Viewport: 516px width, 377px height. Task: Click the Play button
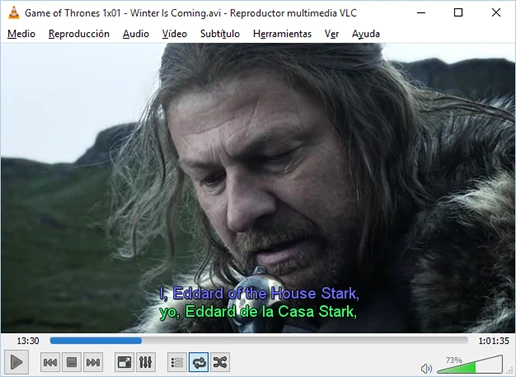pyautogui.click(x=16, y=362)
